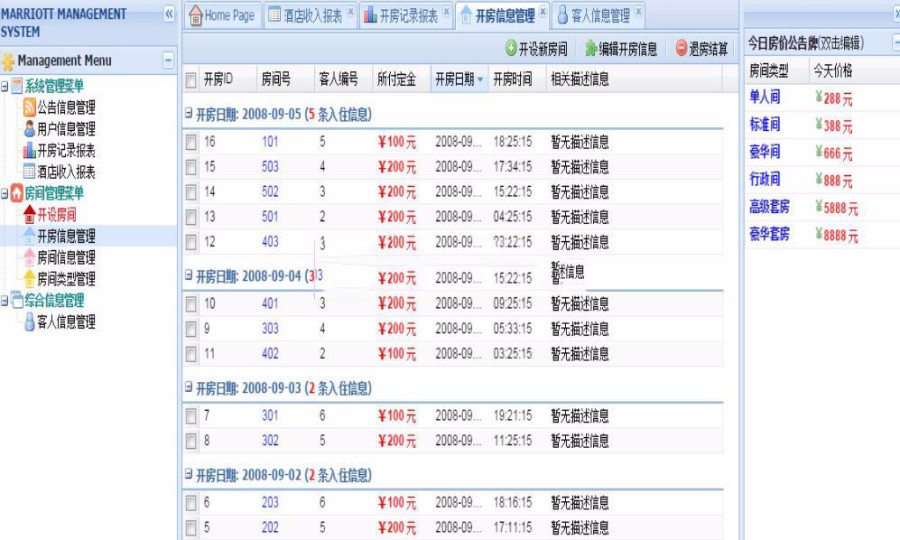The image size is (900, 540).
Task: Collapse the 2008-09-04 date group
Action: coord(188,275)
